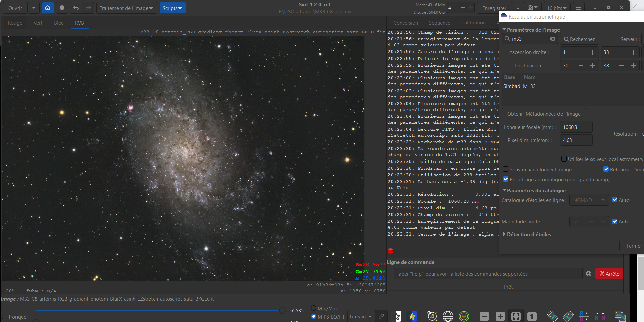Image resolution: width=644 pixels, height=322 pixels.
Task: Click 'Obtenir Métadonnées de l'Image' button
Action: click(544, 114)
